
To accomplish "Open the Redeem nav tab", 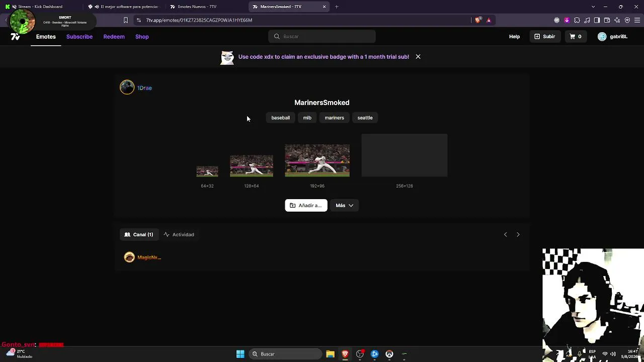I will click(114, 37).
